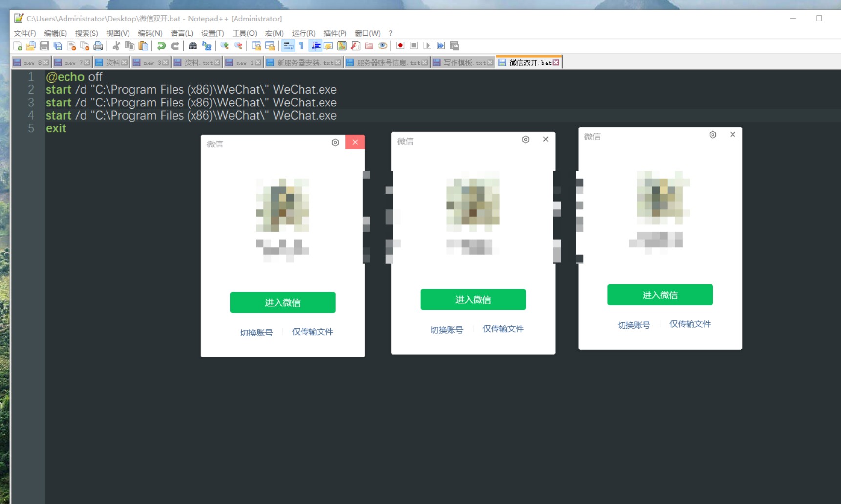Open the 语言(L) menu
This screenshot has width=841, height=504.
point(182,33)
